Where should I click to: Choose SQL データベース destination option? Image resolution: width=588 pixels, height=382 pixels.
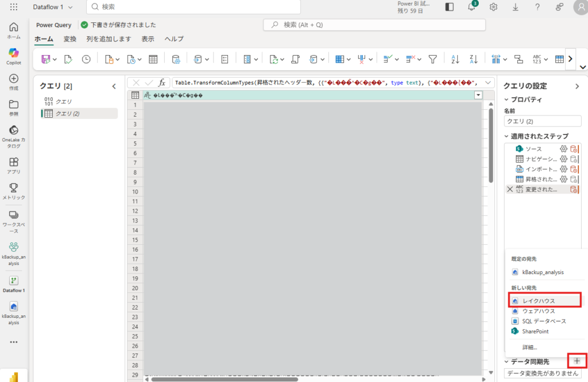[x=543, y=321]
